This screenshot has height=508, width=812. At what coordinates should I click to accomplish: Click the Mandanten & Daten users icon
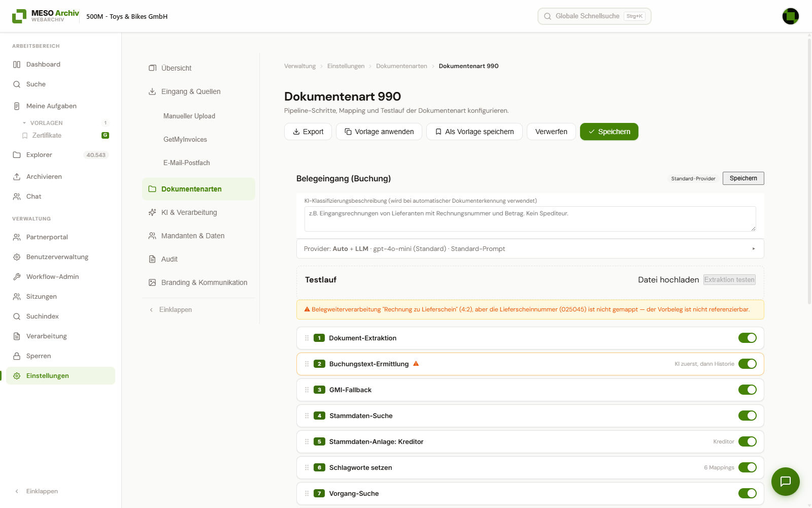(152, 236)
